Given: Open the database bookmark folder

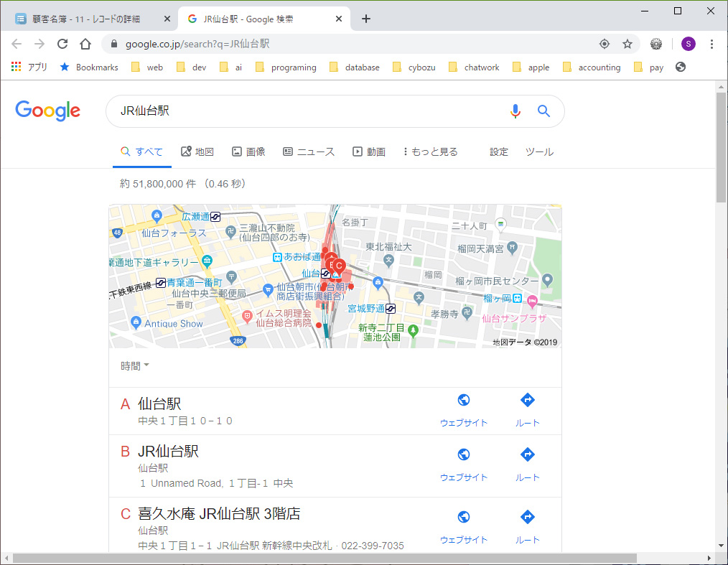Looking at the screenshot, I should point(355,67).
